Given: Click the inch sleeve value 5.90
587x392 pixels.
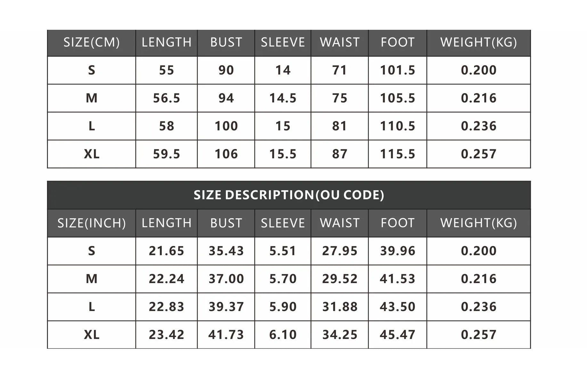Looking at the screenshot, I should click(283, 307).
